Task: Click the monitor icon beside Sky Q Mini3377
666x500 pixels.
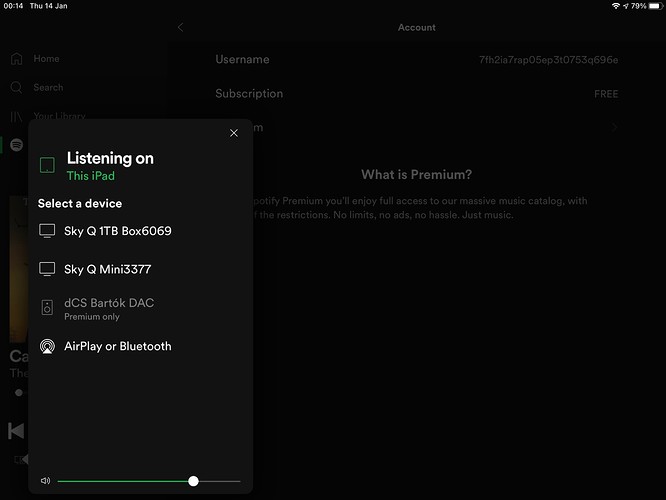Action: tap(47, 269)
